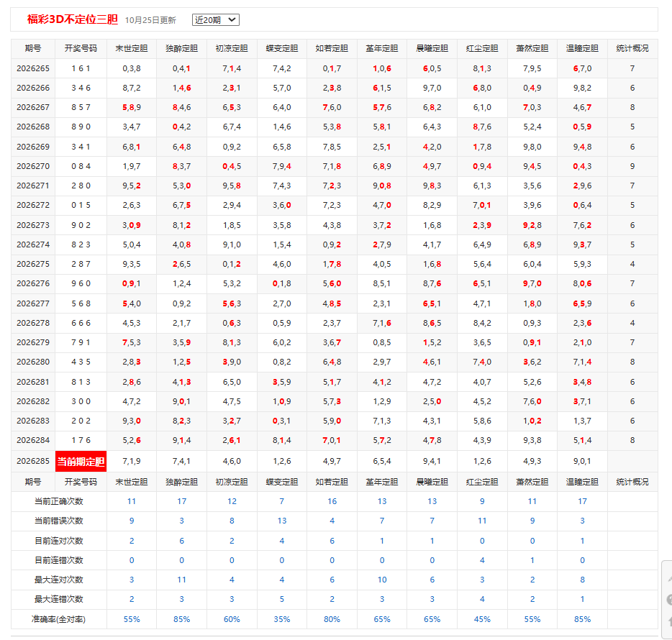
Task: Click the 60% accuracy value
Action: pos(232,619)
